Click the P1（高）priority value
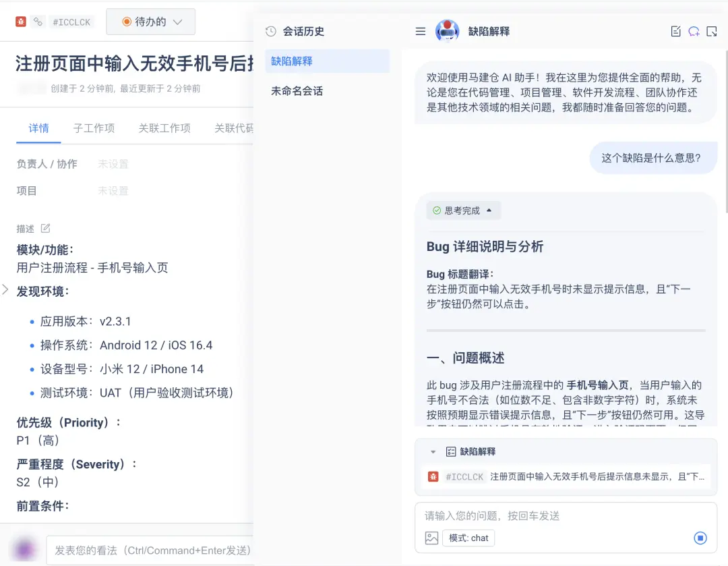Image resolution: width=728 pixels, height=566 pixels. coord(38,440)
